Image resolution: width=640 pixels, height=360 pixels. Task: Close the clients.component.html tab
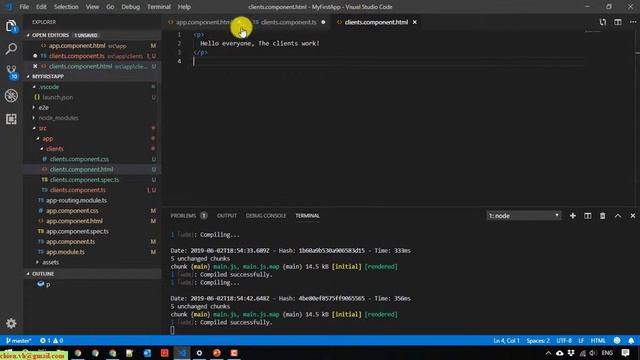pyautogui.click(x=415, y=22)
